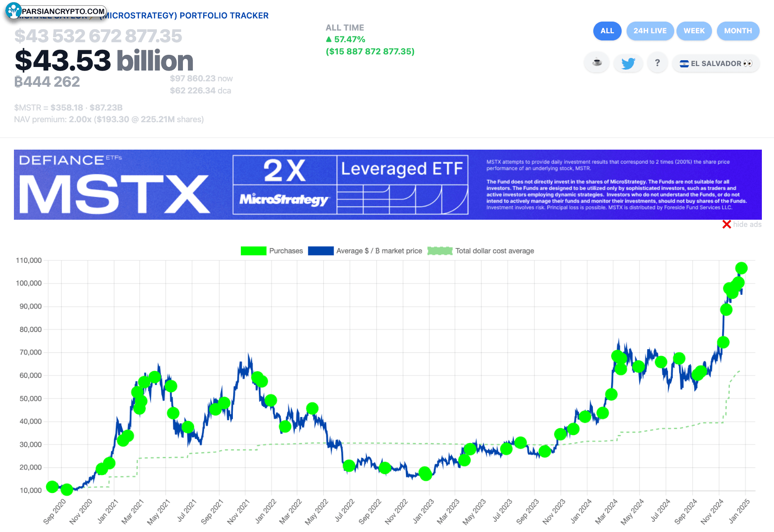The width and height of the screenshot is (774, 532).
Task: Click the ₿444 262 holdings amount
Action: click(47, 82)
